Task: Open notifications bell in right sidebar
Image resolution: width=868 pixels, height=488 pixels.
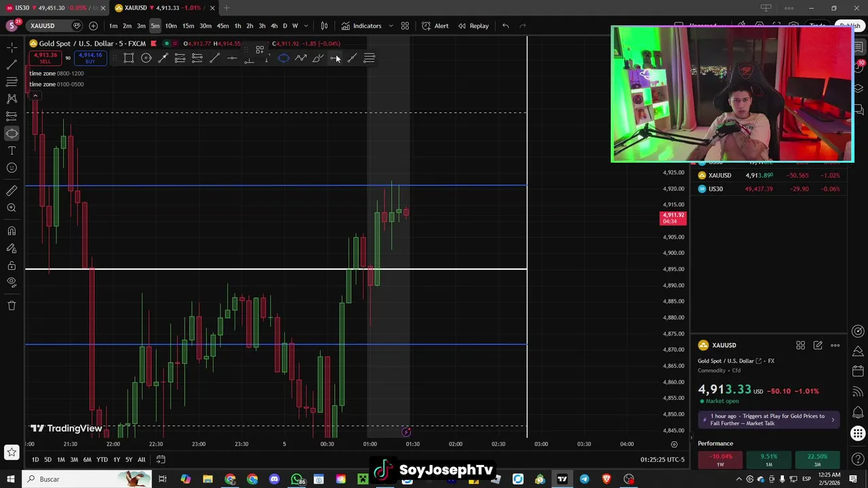Action: click(x=859, y=411)
